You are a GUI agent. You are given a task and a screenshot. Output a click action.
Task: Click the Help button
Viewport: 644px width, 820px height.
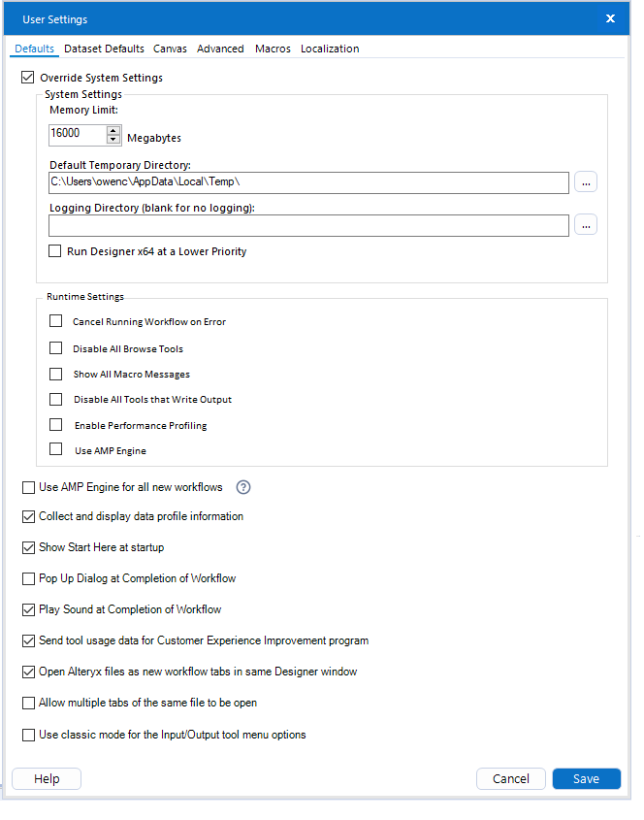tap(46, 778)
